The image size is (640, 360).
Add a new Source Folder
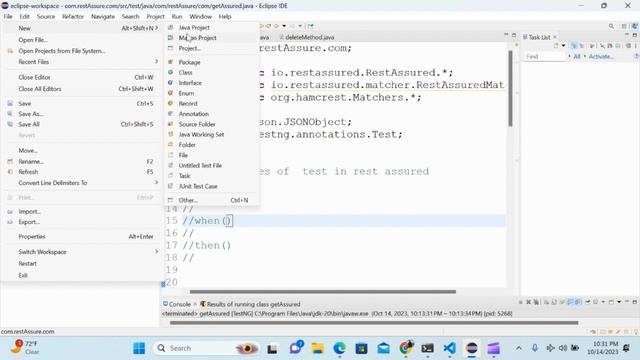197,124
